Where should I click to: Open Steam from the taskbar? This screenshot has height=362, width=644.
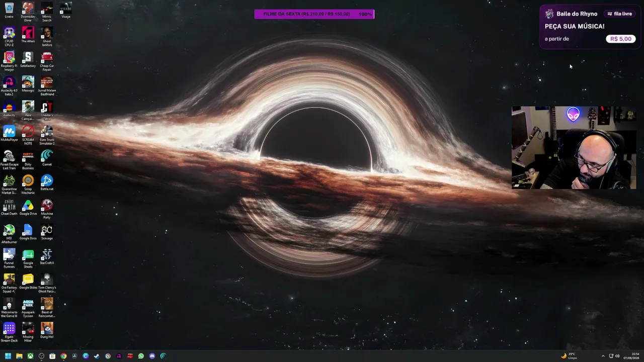pos(97,356)
